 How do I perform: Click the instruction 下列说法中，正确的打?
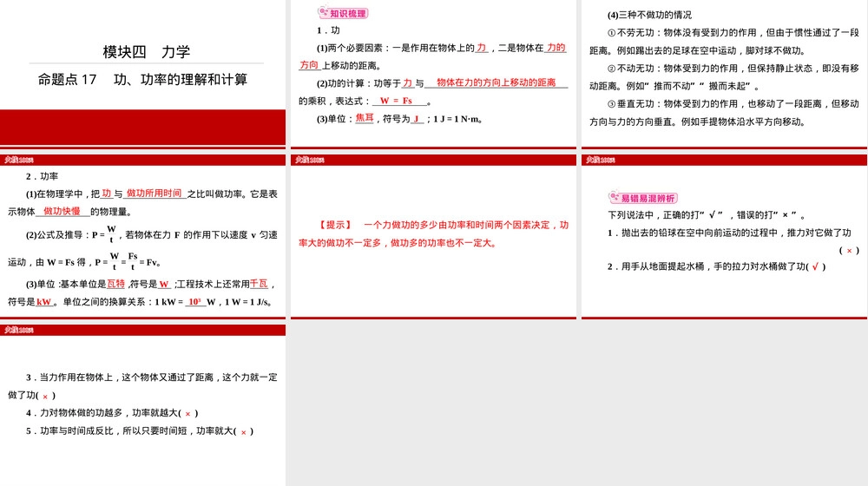click(x=707, y=214)
